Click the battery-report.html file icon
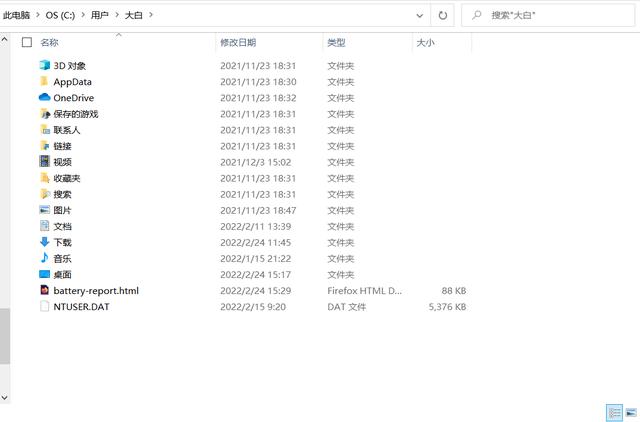The width and height of the screenshot is (640, 422). click(44, 290)
